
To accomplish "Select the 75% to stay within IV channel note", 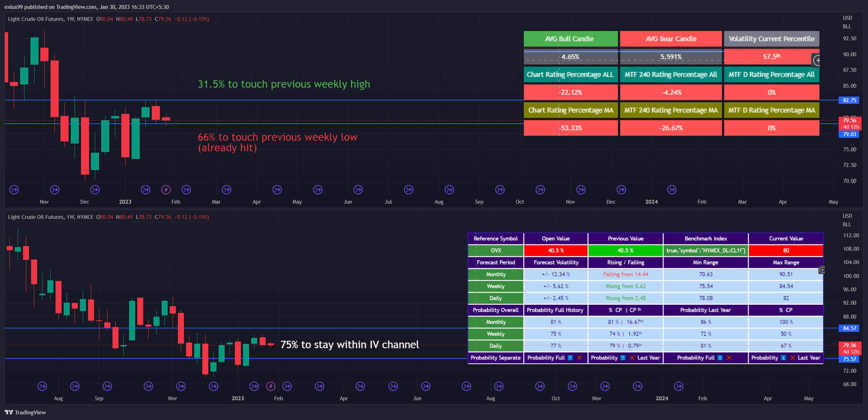I will coord(349,345).
